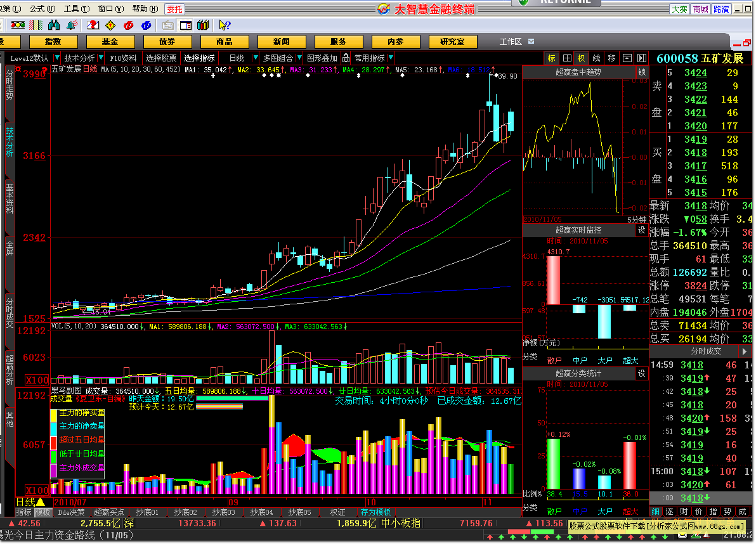Click the yellow diamond arrow icon

(110, 25)
